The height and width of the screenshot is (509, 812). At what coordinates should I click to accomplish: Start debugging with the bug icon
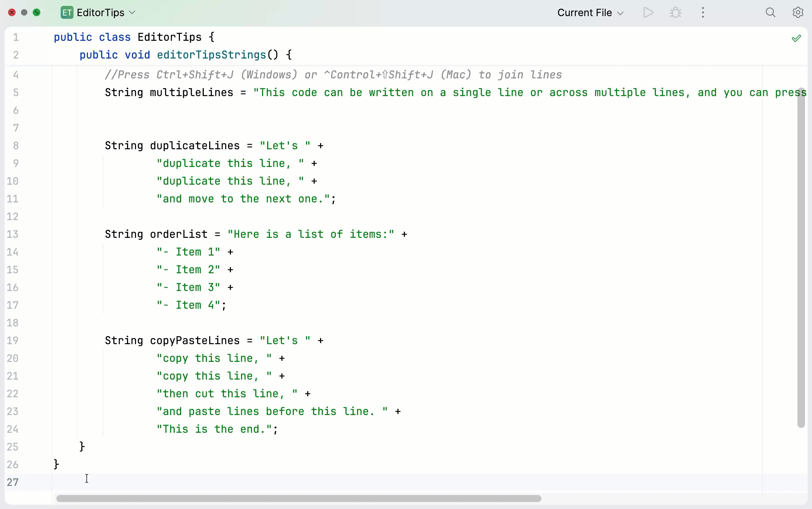point(675,13)
